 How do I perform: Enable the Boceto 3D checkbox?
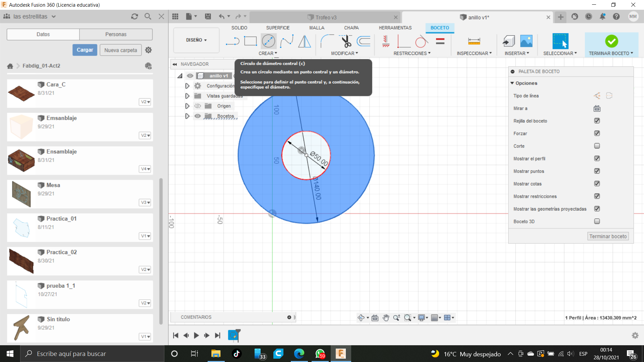click(597, 221)
